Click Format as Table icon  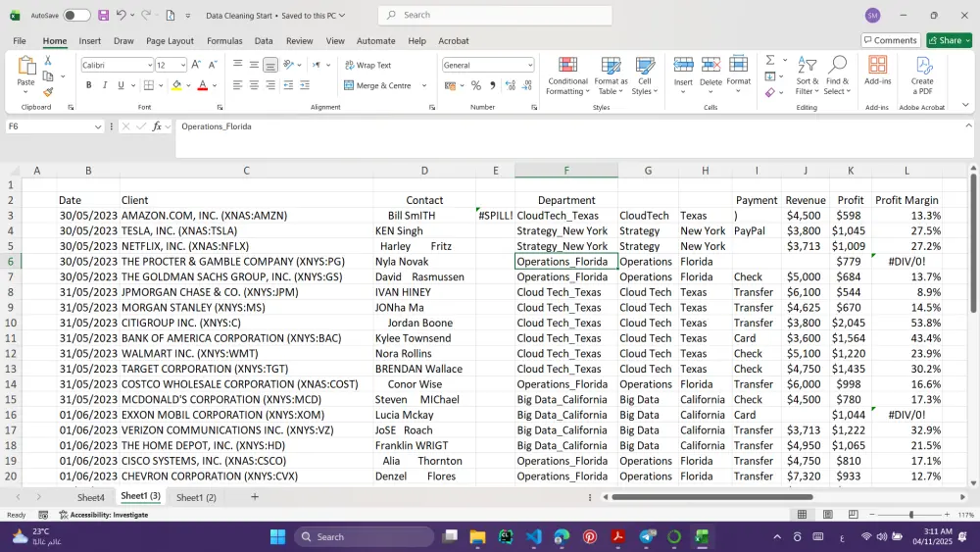pos(611,65)
